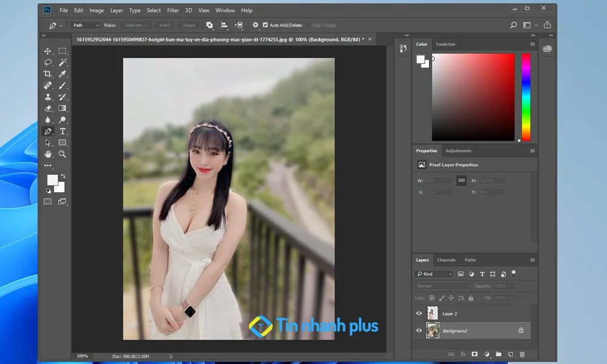
Task: Click the foreground color swatch
Action: 52,179
